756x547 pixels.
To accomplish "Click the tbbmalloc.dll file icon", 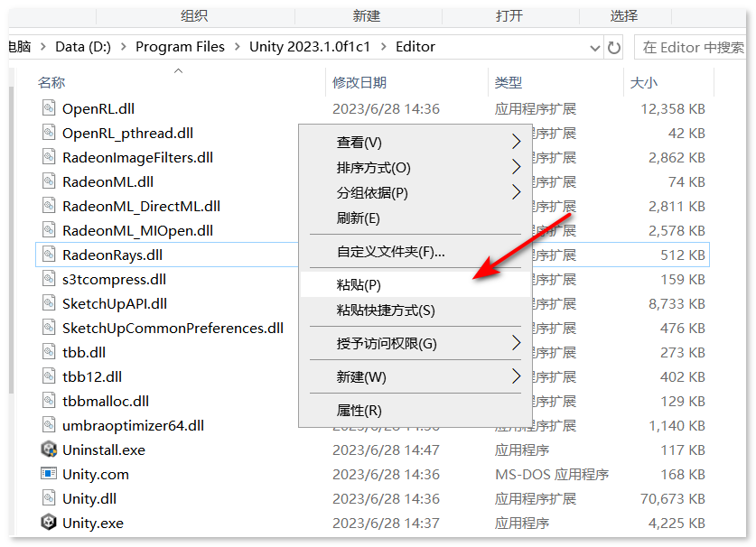I will pyautogui.click(x=49, y=400).
